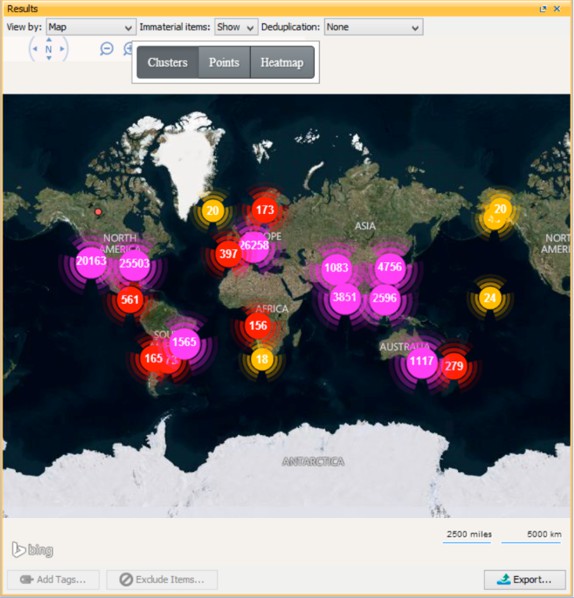
Task: Pan map left with compass west arrow
Action: [35, 49]
